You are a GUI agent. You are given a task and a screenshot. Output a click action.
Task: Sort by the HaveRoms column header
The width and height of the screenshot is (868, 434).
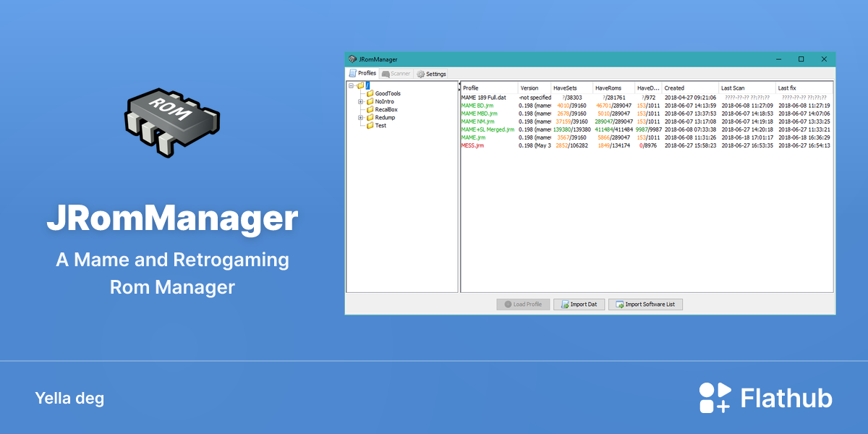[613, 88]
